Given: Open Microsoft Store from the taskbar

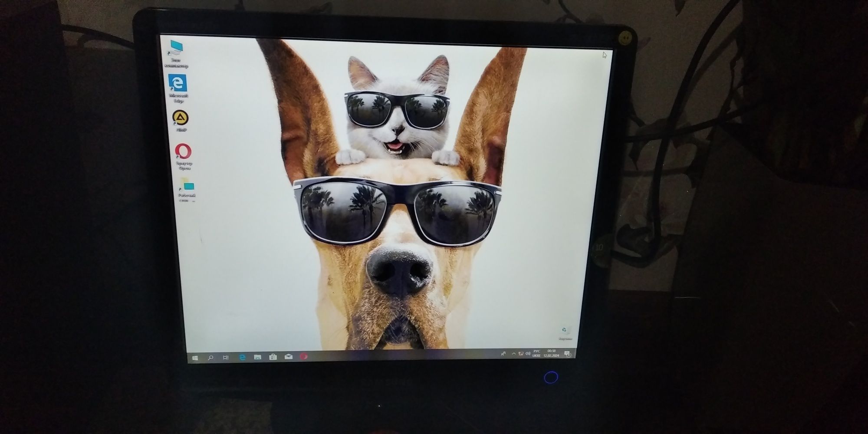Looking at the screenshot, I should point(273,357).
